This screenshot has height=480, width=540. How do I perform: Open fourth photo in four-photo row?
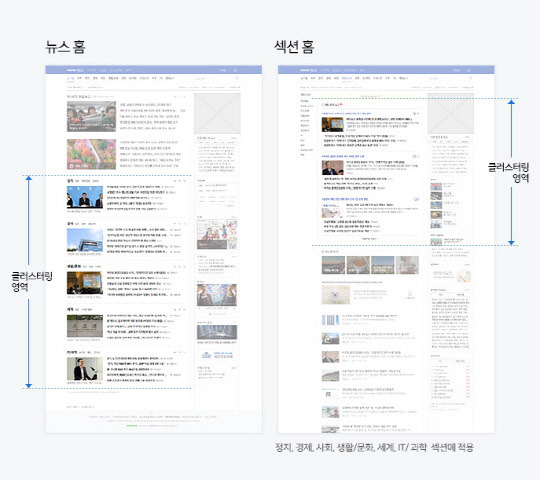pos(407,265)
